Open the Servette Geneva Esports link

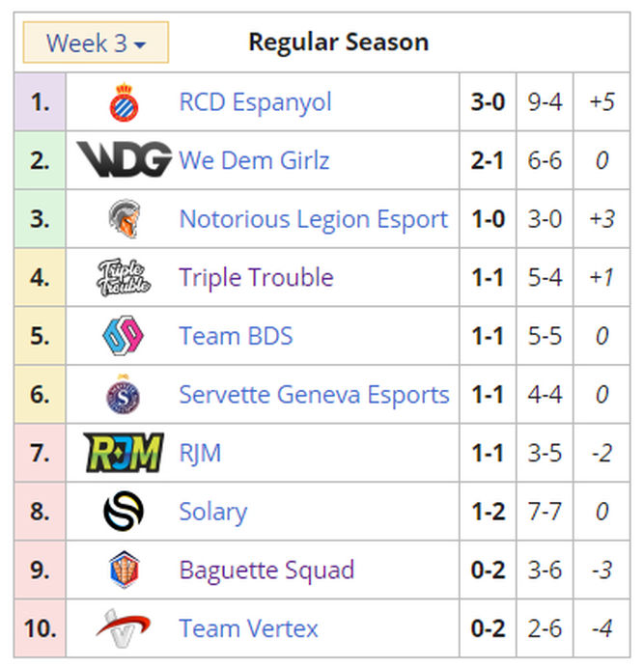click(315, 395)
